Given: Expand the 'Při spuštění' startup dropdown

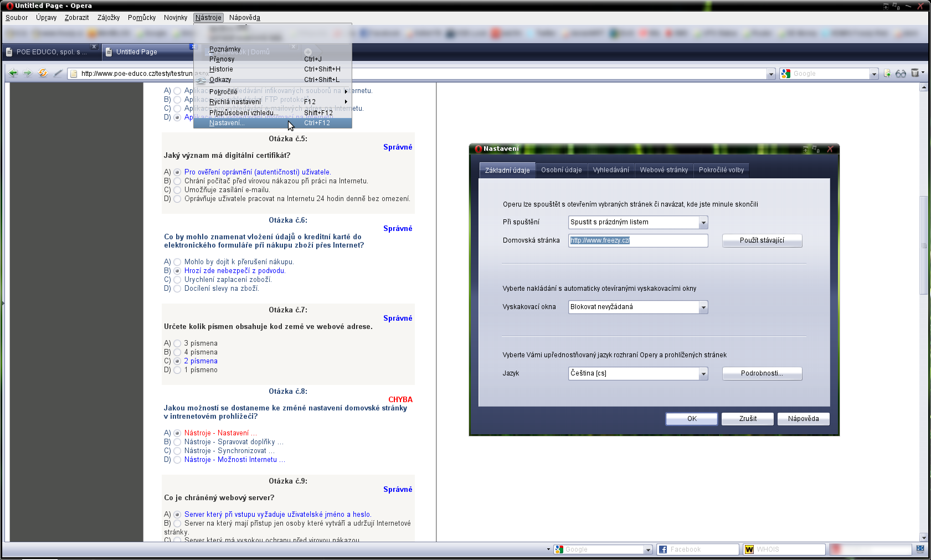Looking at the screenshot, I should tap(703, 223).
